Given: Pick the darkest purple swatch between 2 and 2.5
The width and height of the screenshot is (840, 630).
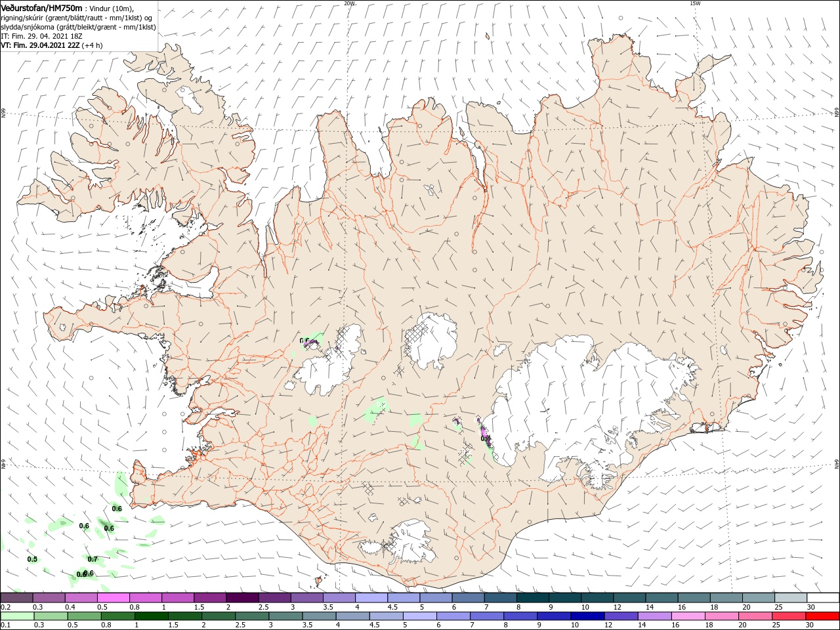Looking at the screenshot, I should click(241, 598).
